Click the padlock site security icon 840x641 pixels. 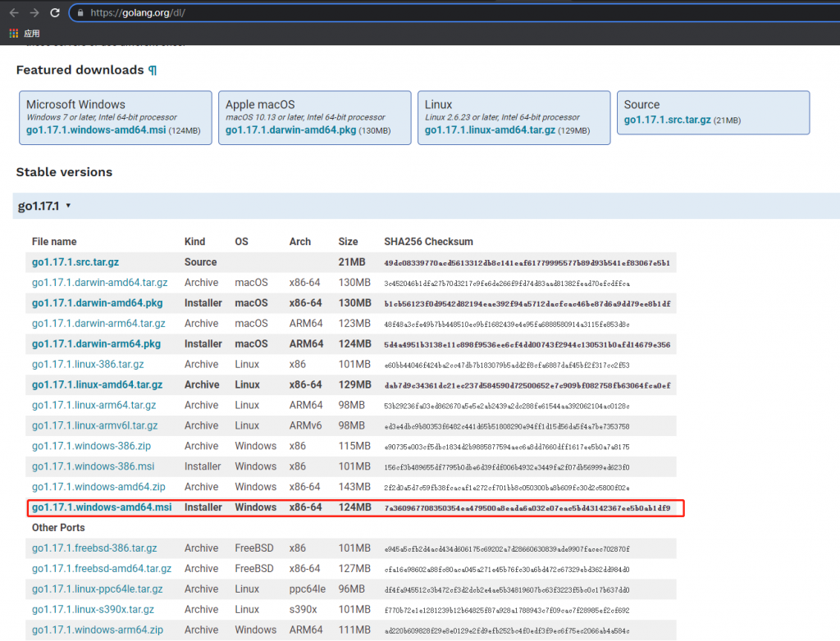pos(80,13)
